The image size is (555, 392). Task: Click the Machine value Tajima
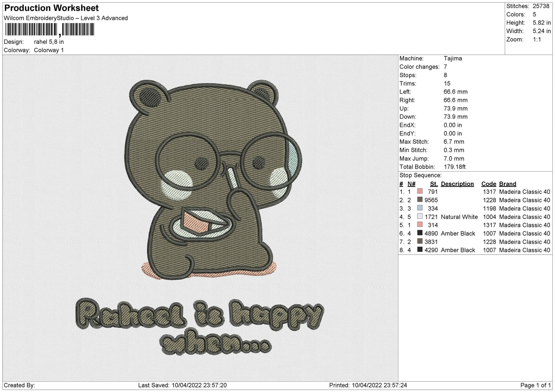453,58
